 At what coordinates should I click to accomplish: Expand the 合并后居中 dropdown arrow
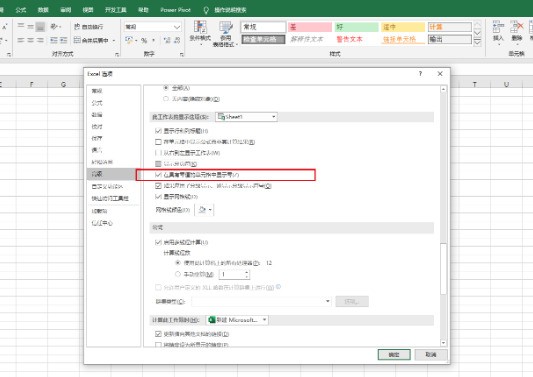coord(114,40)
